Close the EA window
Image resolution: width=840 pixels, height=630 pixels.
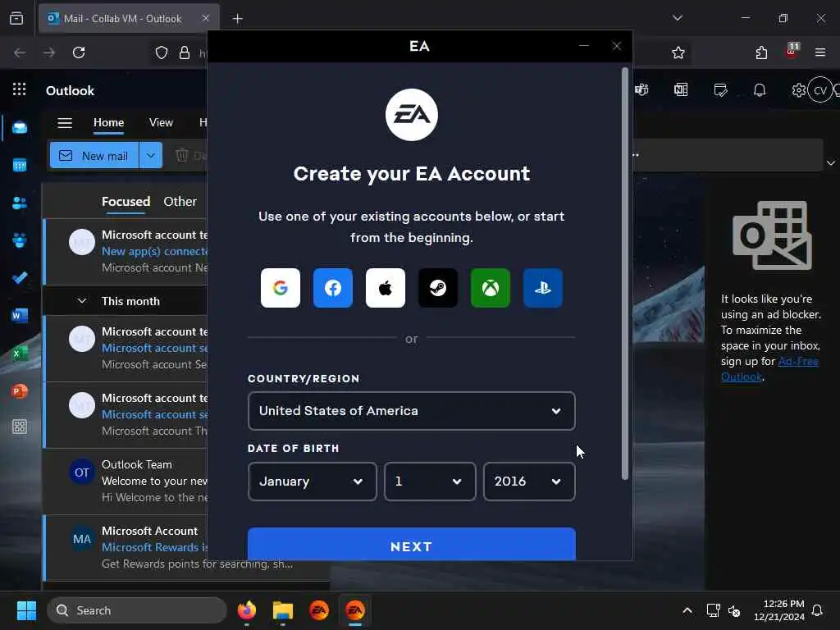(617, 46)
